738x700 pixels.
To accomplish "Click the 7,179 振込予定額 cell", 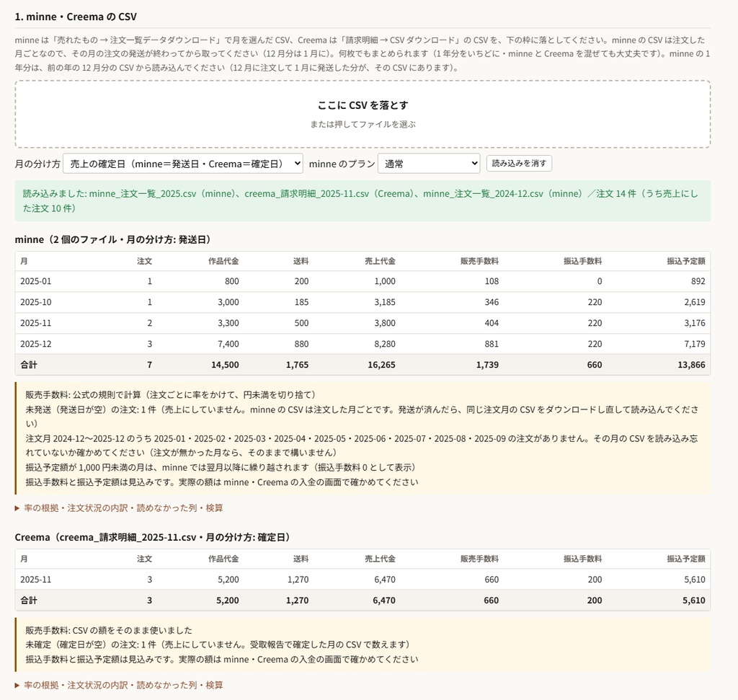I will (x=695, y=344).
